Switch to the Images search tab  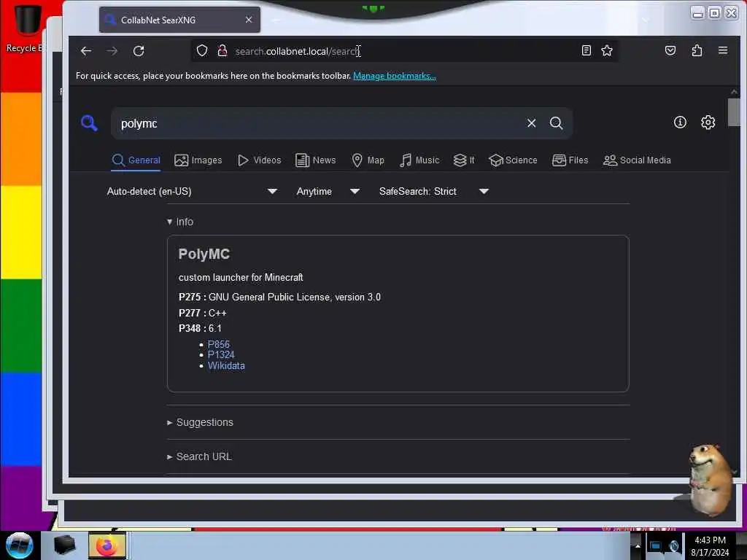[198, 160]
